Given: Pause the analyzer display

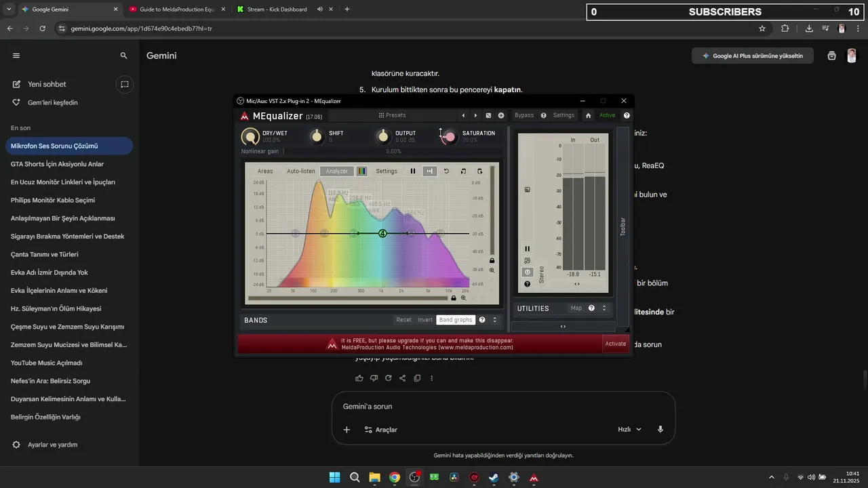Looking at the screenshot, I should (x=412, y=171).
